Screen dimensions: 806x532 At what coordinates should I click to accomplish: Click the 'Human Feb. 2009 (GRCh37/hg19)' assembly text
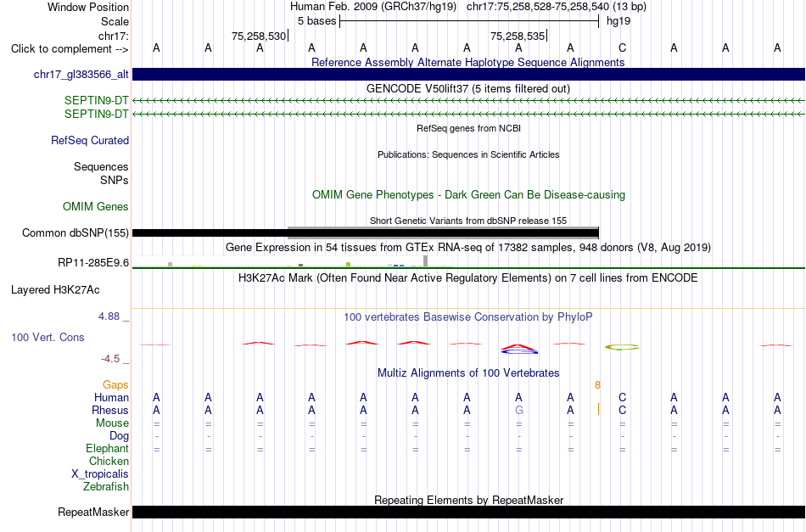[x=373, y=7]
